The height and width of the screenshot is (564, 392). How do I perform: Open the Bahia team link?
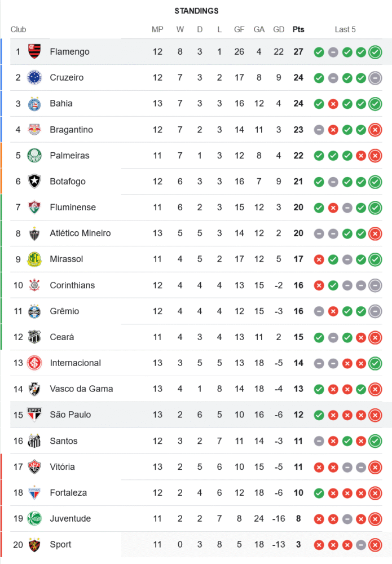61,104
